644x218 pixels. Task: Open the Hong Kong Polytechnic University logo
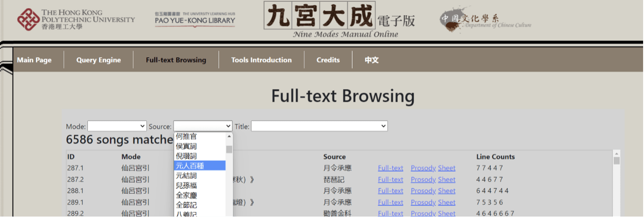[x=76, y=20]
